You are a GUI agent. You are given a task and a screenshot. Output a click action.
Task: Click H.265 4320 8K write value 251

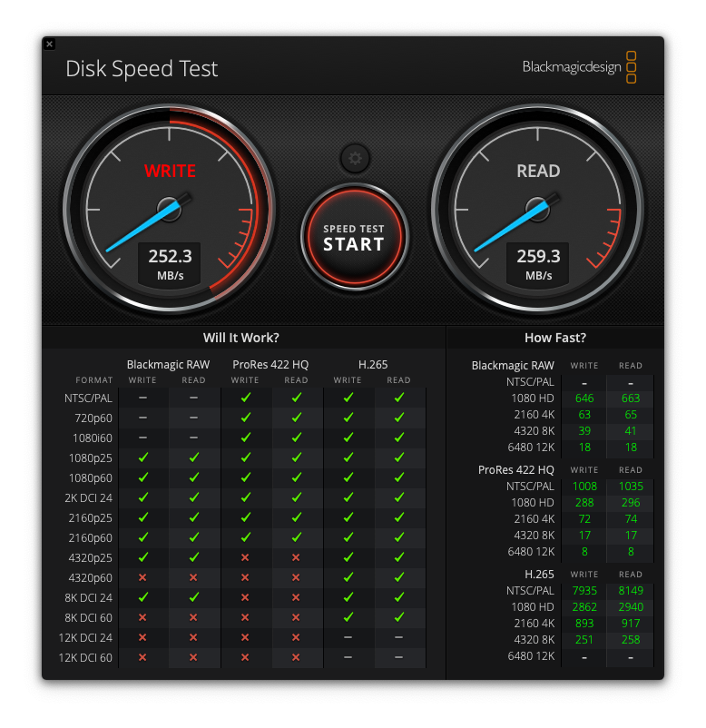point(584,639)
